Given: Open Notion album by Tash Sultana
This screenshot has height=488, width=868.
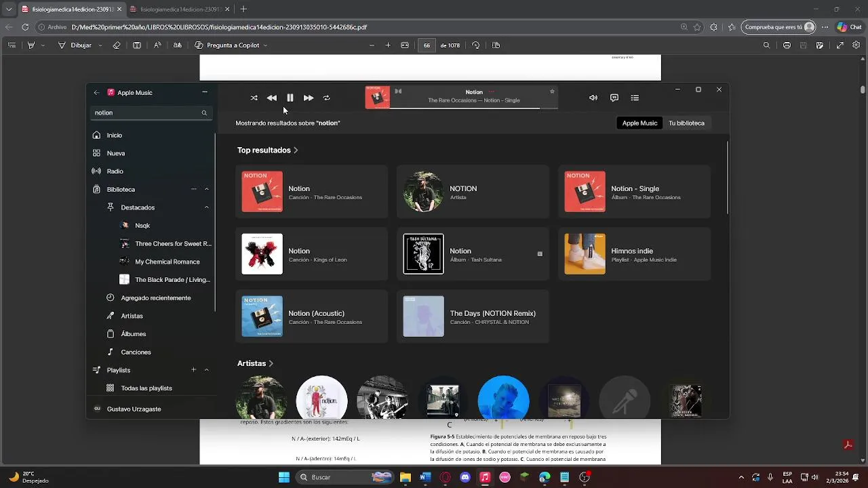Looking at the screenshot, I should 473,254.
